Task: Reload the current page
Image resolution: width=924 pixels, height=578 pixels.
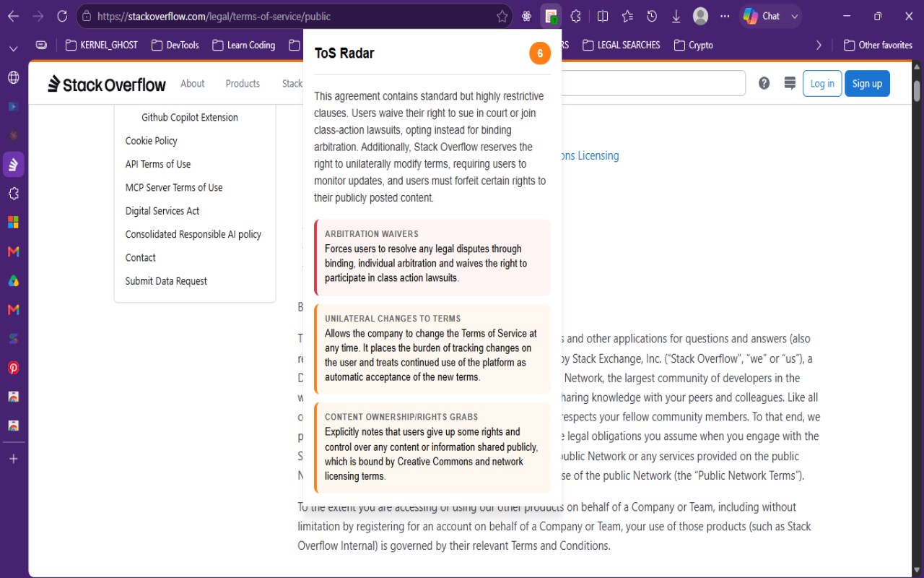Action: pyautogui.click(x=62, y=16)
